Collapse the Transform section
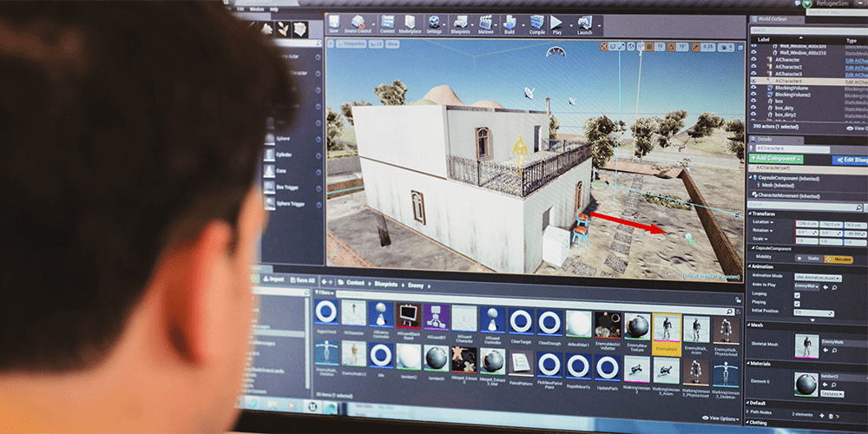The width and height of the screenshot is (868, 434). [x=749, y=214]
